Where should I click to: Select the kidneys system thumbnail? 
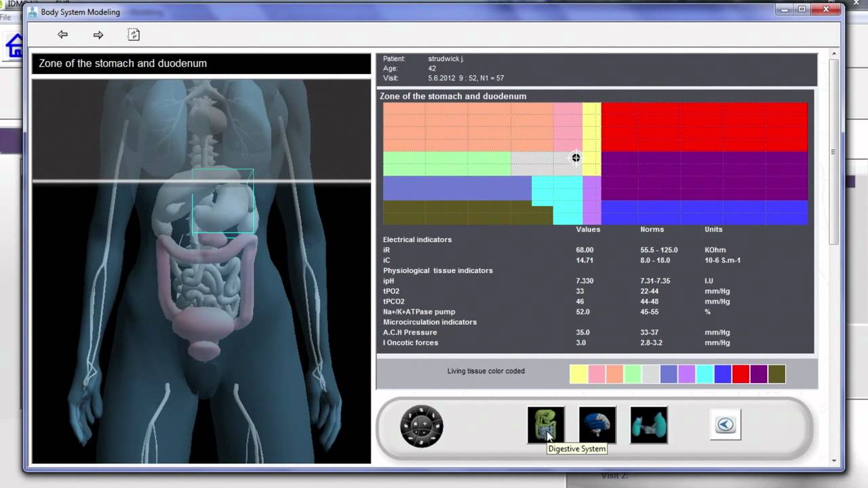point(648,425)
